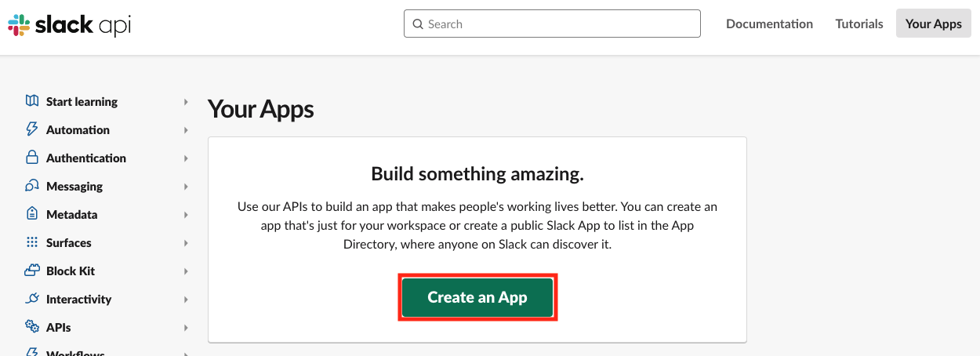Image resolution: width=980 pixels, height=356 pixels.
Task: Click the APIs gears icon
Action: 32,327
